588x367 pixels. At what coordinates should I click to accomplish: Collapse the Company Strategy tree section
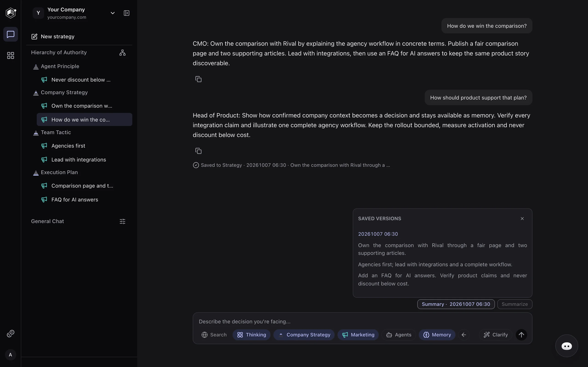pos(36,93)
